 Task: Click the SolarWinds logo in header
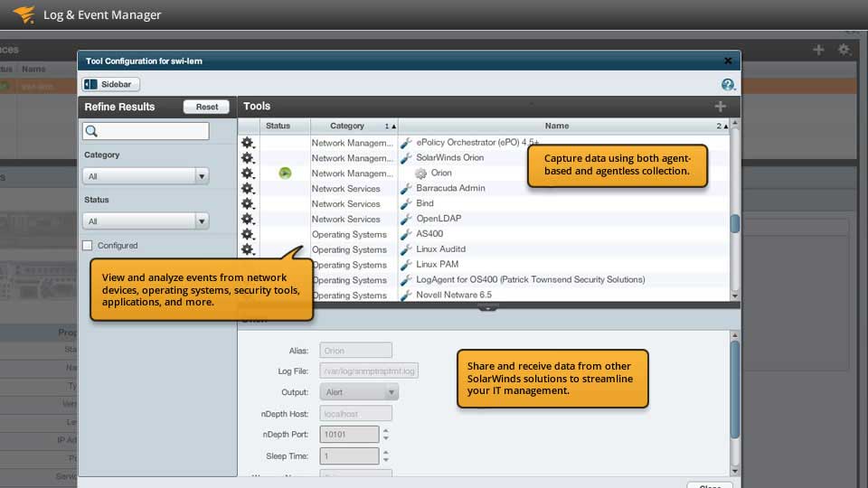tap(24, 14)
